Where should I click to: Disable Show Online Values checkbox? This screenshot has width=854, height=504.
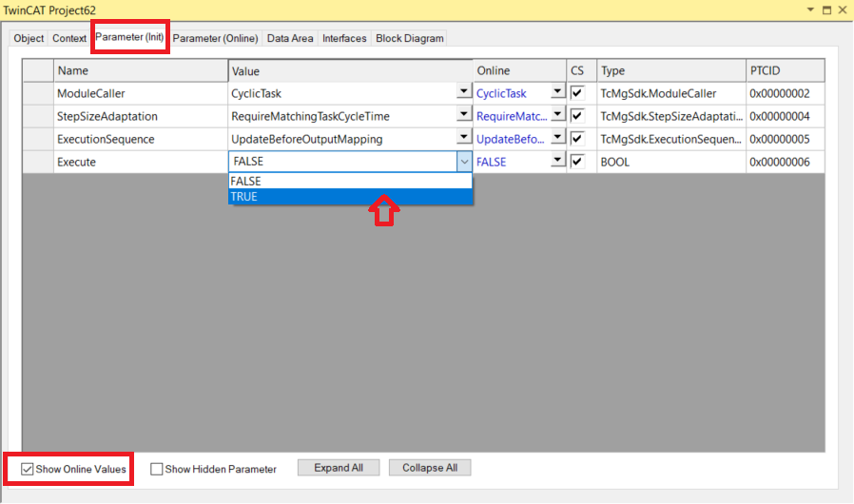[x=28, y=469]
